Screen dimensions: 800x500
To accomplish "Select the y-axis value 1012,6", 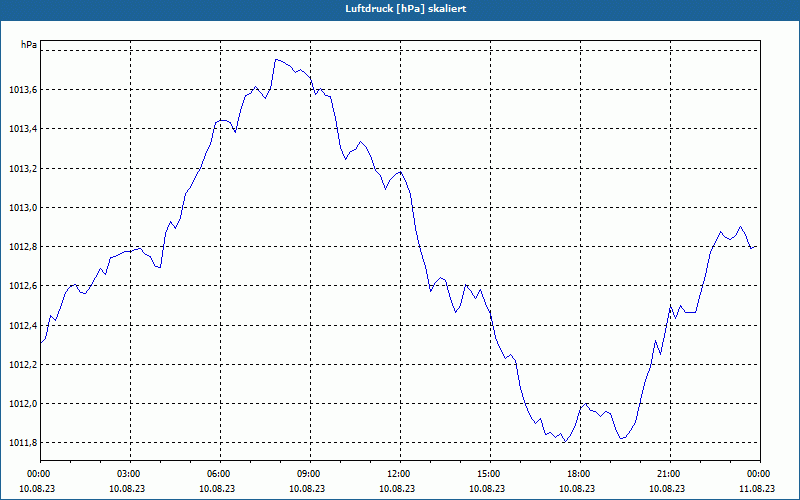I will click(22, 286).
